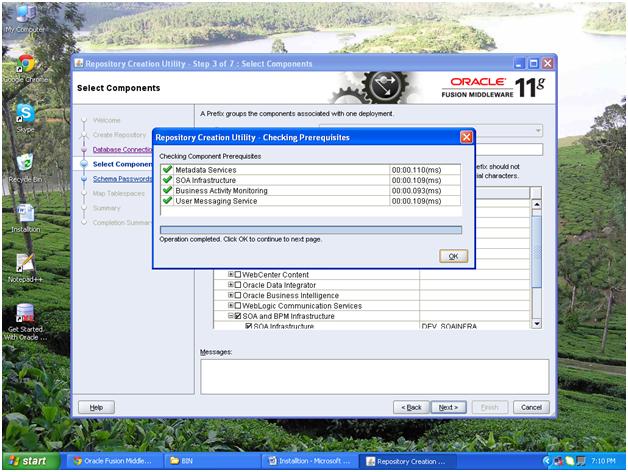Click 00:00.110(ms) time value
This screenshot has width=628, height=472.
417,170
